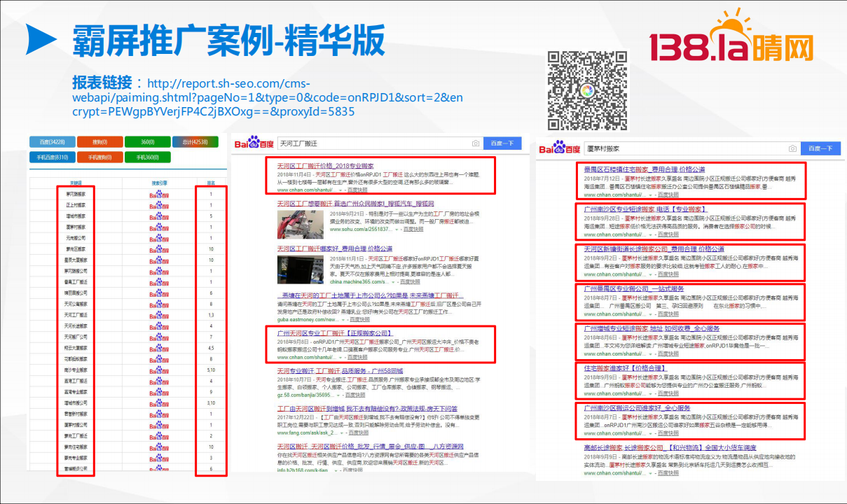Screen dimensions: 847x504
Task: Click the 排名 column header
Action: pos(211,183)
